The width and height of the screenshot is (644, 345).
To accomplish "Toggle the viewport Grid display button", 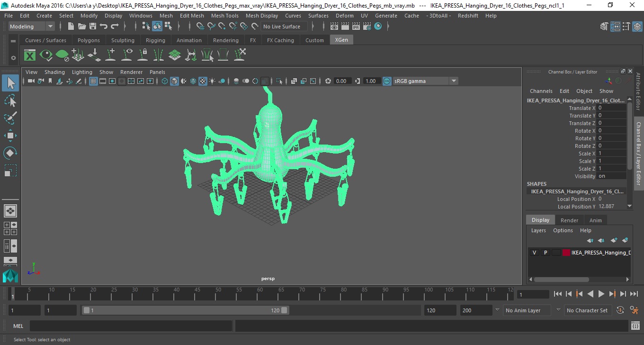I will point(93,81).
